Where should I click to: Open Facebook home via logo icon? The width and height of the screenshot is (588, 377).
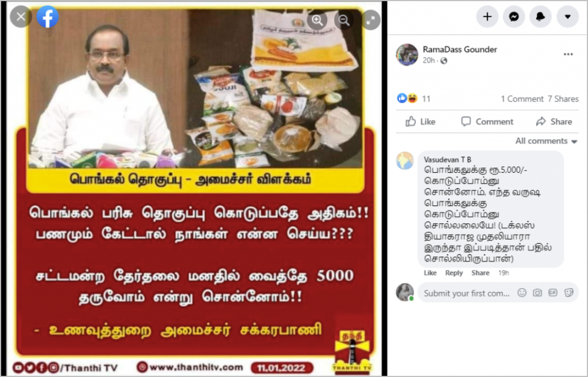tap(48, 17)
